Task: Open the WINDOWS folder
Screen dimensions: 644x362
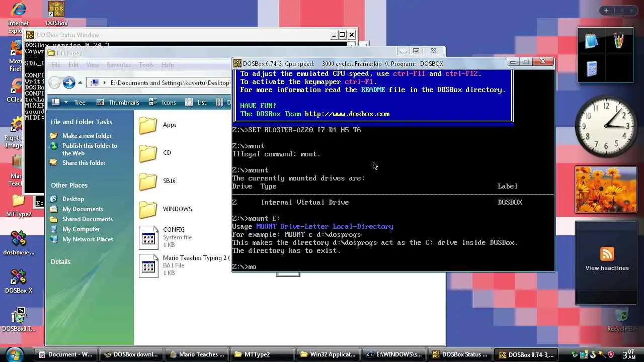Action: pyautogui.click(x=166, y=209)
